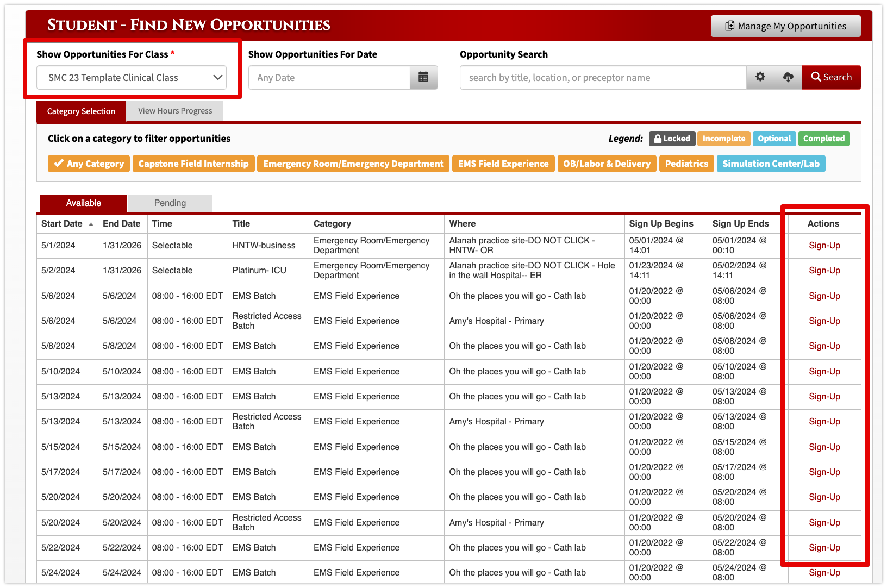Expand the SMC 23 Template Clinical Class dropdown
Image resolution: width=887 pixels, height=588 pixels.
tap(132, 78)
